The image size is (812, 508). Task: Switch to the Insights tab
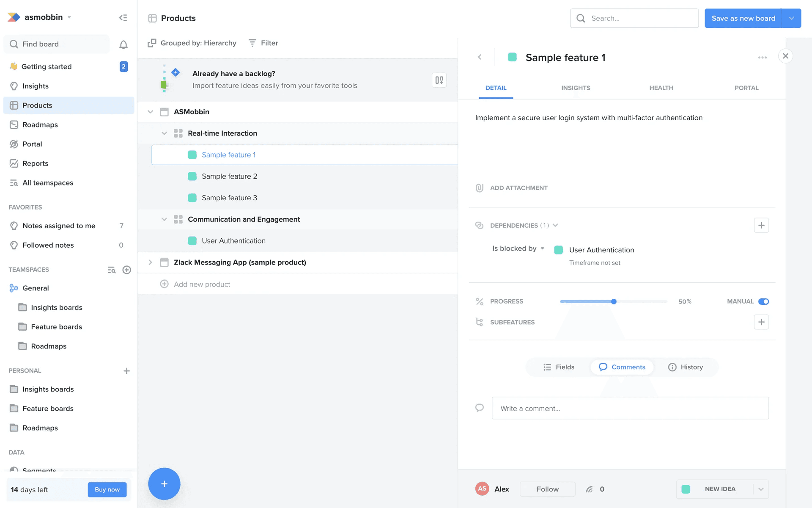point(576,88)
